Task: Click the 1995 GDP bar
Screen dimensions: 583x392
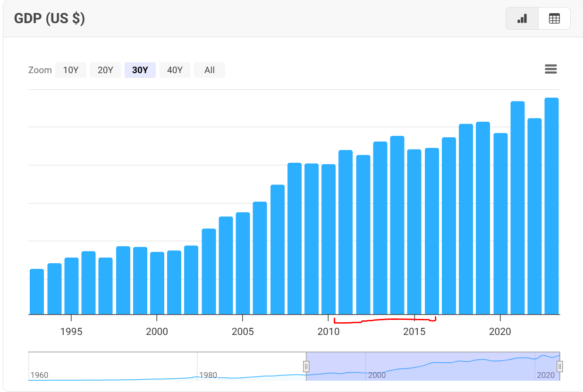Action: [71, 286]
